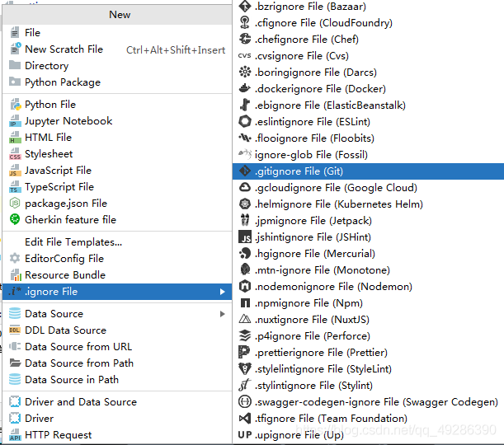504x445 pixels.
Task: Create a new File from menu
Action: click(x=117, y=33)
